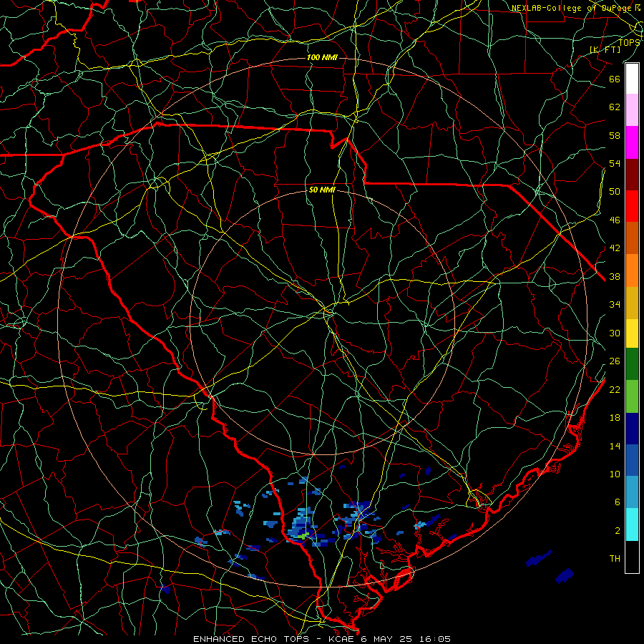Click the 16:05 timestamp in footer

point(435,639)
